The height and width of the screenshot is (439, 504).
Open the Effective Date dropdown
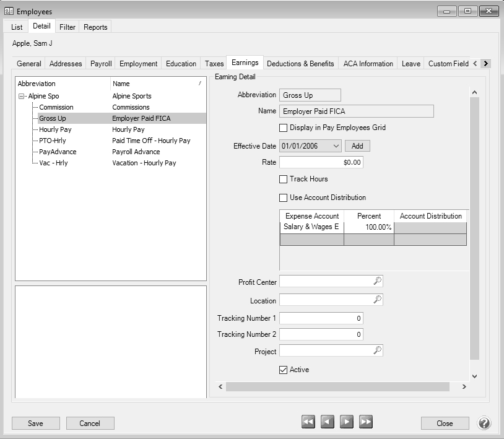[336, 146]
